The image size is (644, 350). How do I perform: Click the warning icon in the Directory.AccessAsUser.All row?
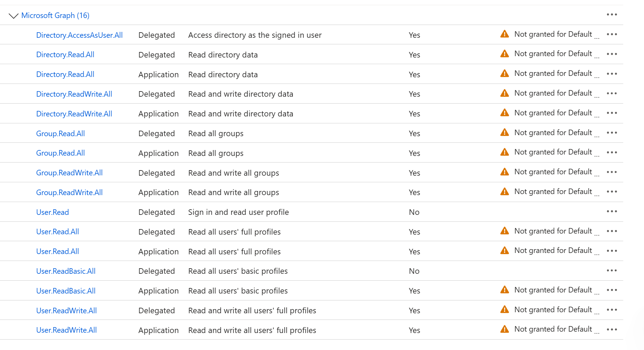[x=504, y=34]
